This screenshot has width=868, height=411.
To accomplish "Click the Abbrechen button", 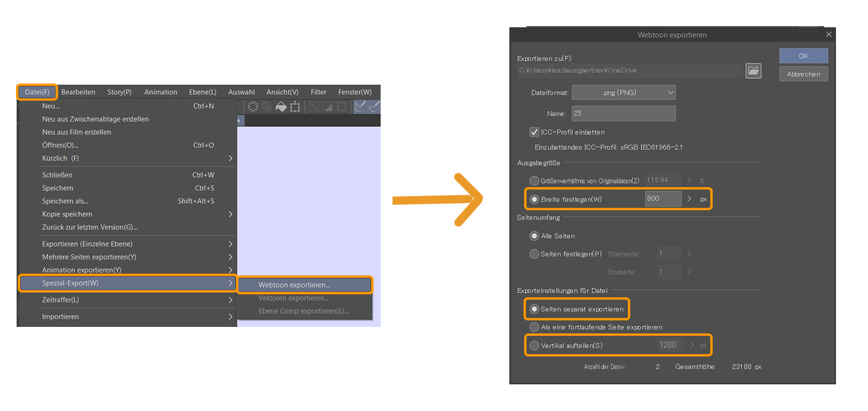I will coord(803,73).
